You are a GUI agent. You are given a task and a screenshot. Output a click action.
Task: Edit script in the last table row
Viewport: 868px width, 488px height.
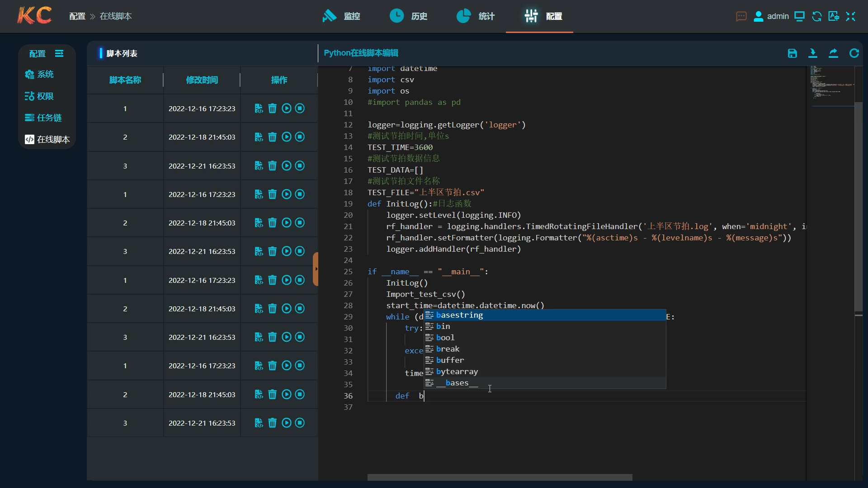tap(259, 423)
